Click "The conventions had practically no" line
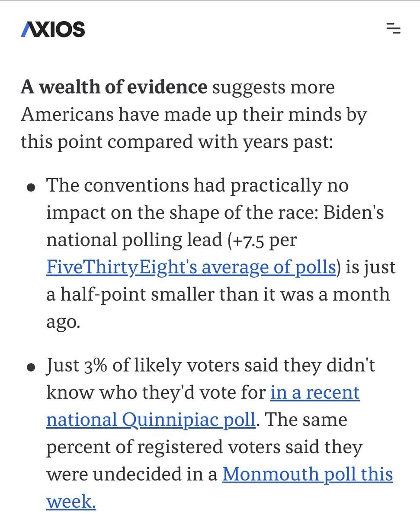The height and width of the screenshot is (519, 420). (x=197, y=186)
